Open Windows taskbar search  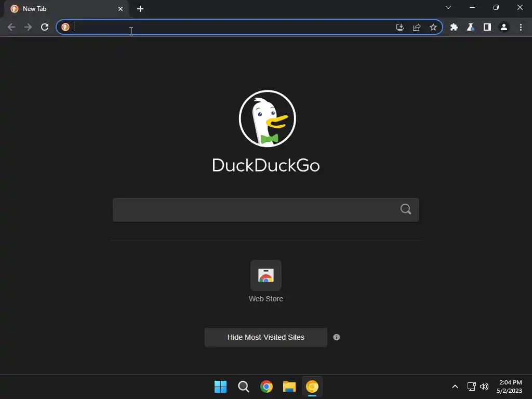click(x=244, y=387)
